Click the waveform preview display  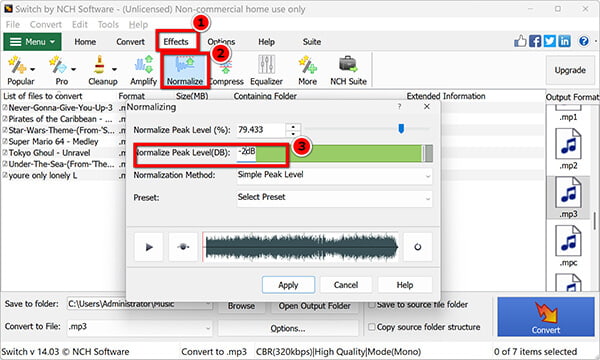click(x=300, y=247)
